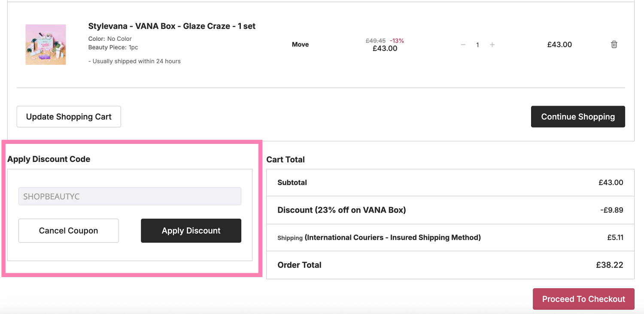Delete the VANA Box item with trash icon
Viewport: 644px width, 314px height.
pos(614,44)
